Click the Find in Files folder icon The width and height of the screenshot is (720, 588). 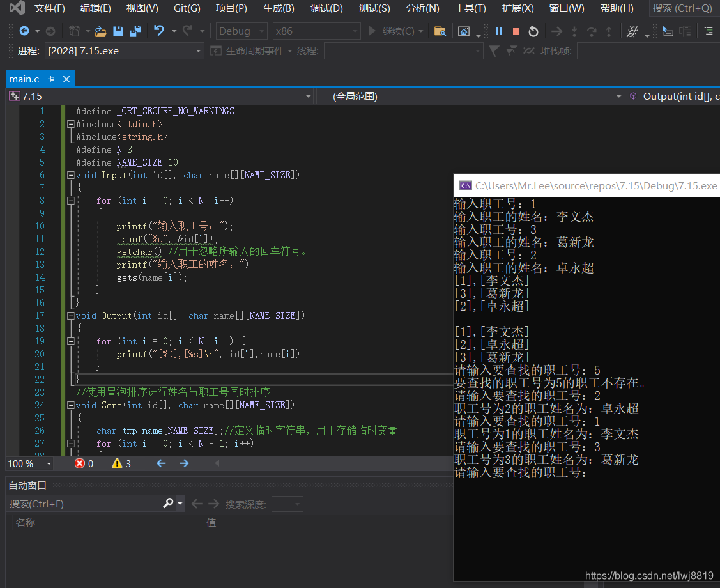[440, 31]
